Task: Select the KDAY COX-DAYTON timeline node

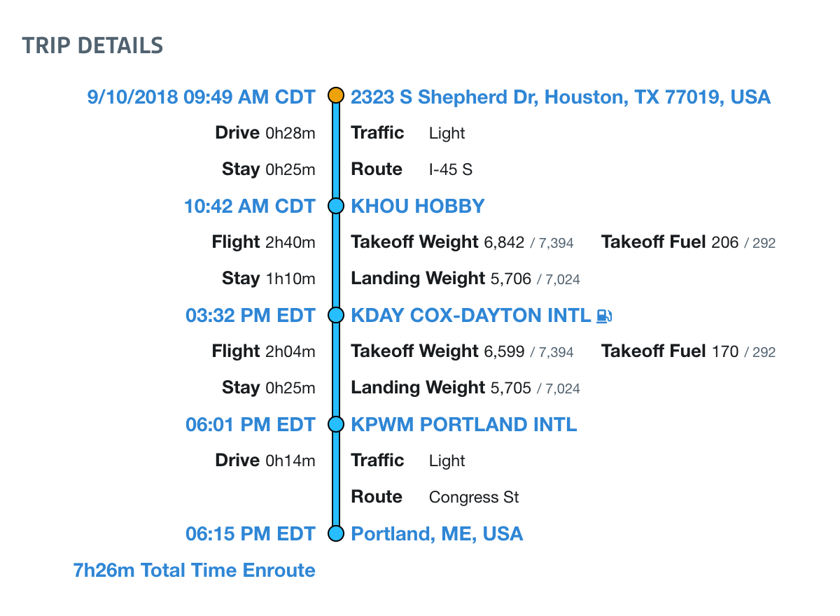Action: [x=337, y=315]
